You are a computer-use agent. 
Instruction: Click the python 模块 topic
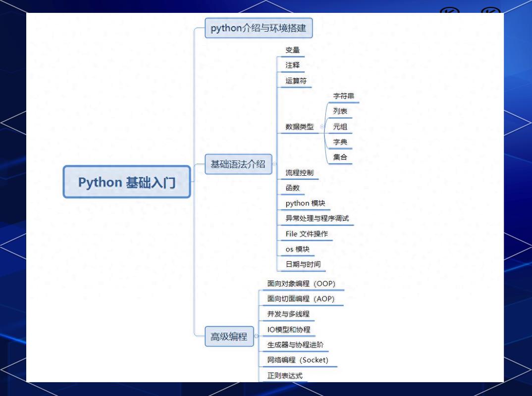[x=305, y=203]
